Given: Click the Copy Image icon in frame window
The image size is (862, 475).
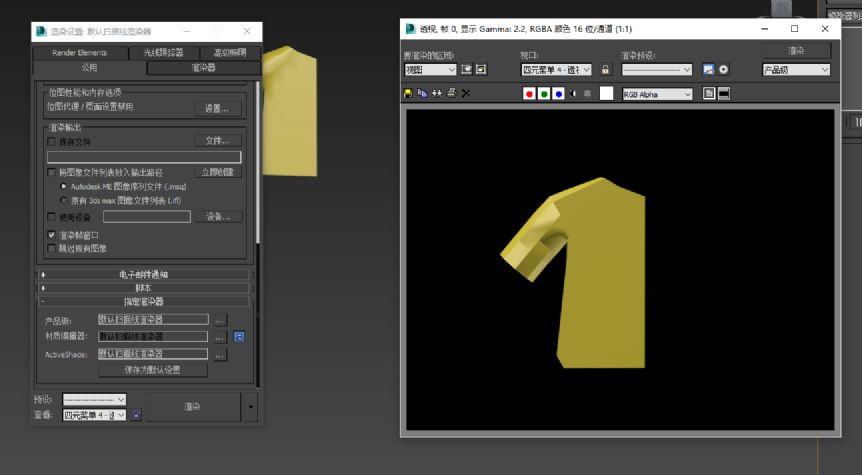Looking at the screenshot, I should 422,93.
